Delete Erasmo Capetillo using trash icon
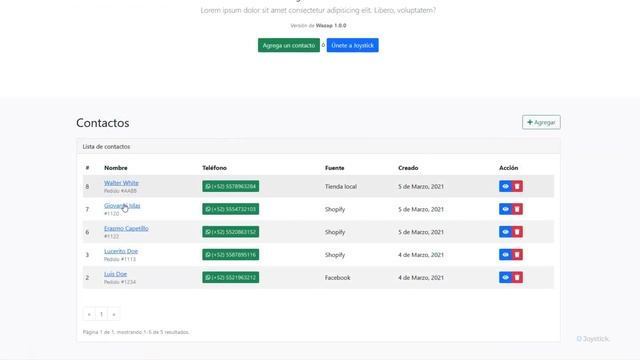This screenshot has height=360, width=640. point(517,232)
